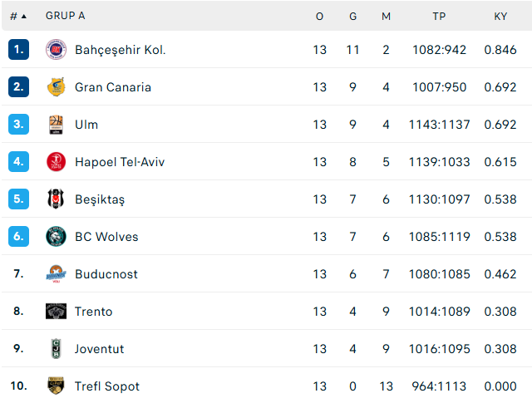Click the GRUP A header label
The width and height of the screenshot is (532, 403).
[x=66, y=16]
